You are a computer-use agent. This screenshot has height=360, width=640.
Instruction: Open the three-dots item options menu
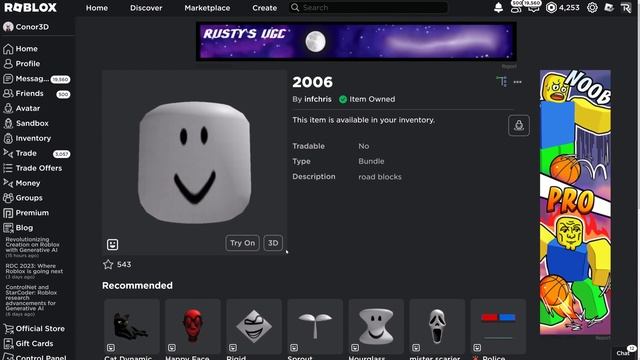click(x=518, y=82)
